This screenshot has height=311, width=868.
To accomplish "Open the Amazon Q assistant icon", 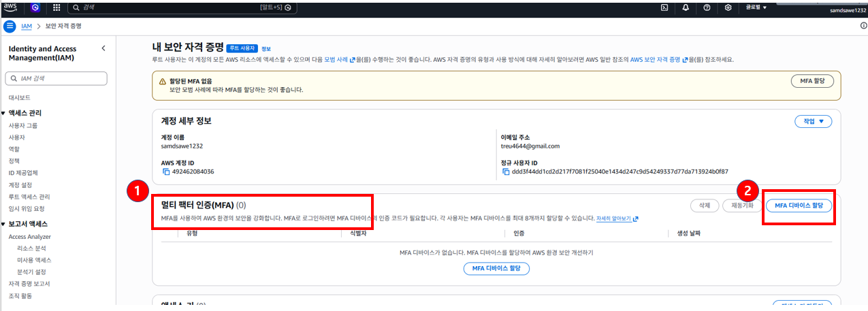I will tap(35, 7).
